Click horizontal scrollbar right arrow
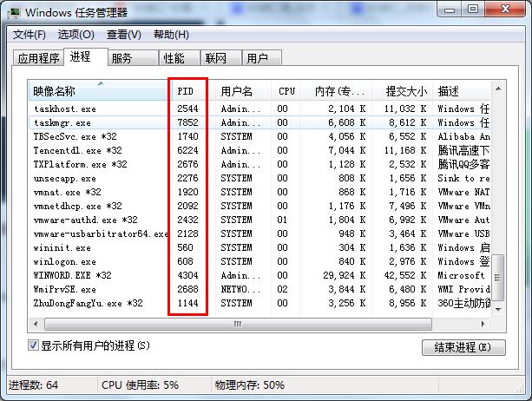532x401 pixels. (483, 324)
